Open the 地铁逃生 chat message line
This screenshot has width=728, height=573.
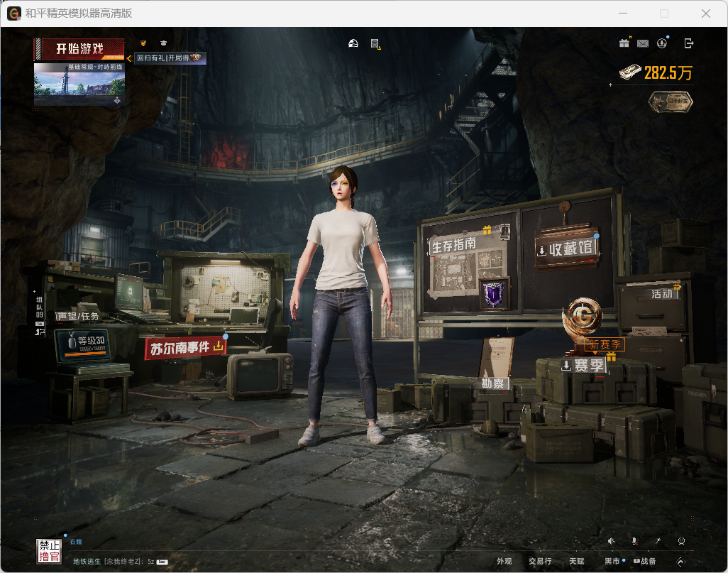(x=120, y=562)
